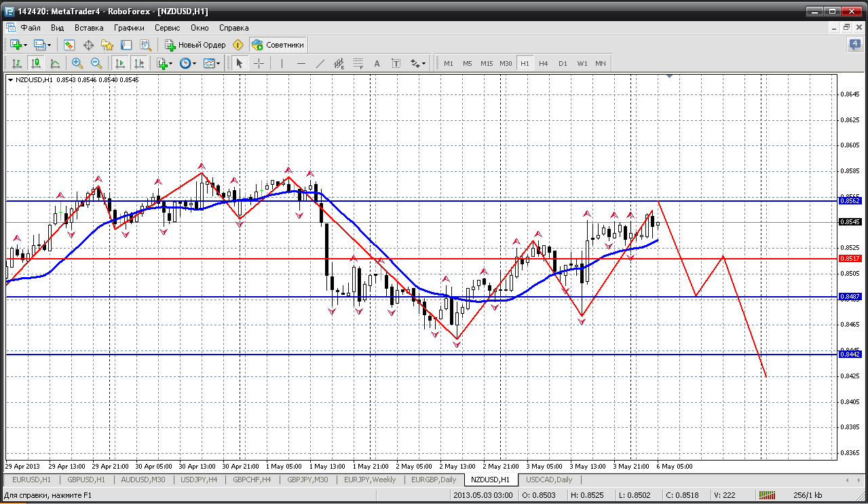Open the Strategy Tester icon
This screenshot has height=504, width=868.
tap(145, 45)
